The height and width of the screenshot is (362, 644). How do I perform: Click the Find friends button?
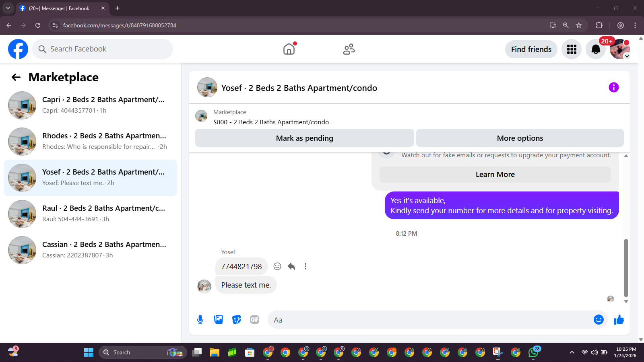tap(531, 49)
